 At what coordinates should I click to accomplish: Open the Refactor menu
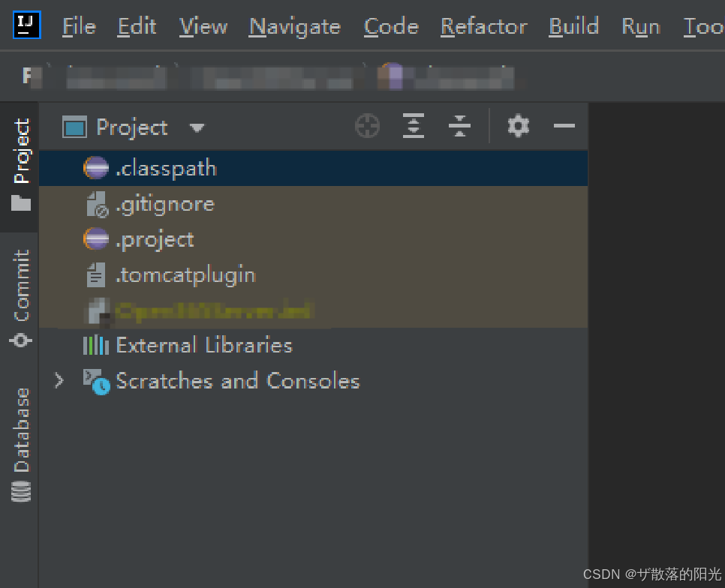pyautogui.click(x=483, y=26)
